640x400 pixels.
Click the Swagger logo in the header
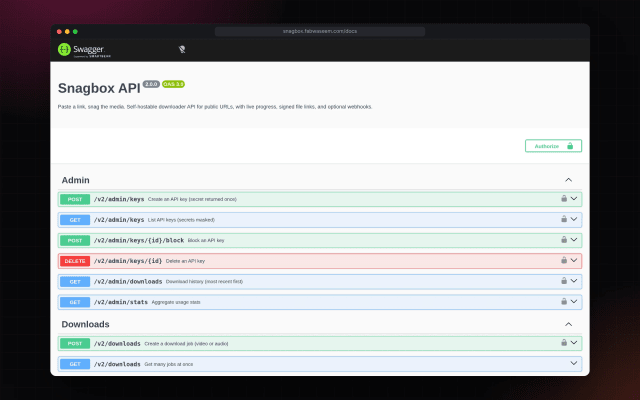(84, 50)
